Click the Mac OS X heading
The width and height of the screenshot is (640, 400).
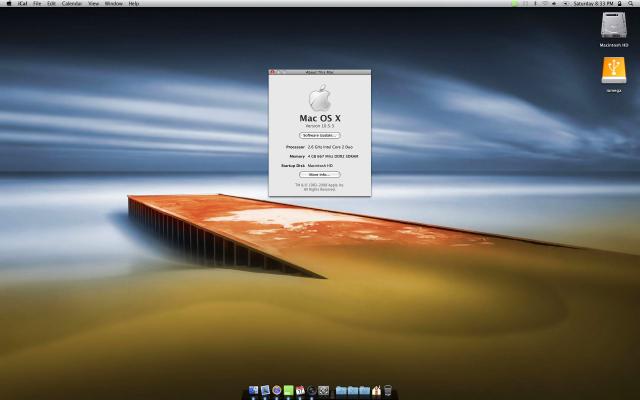[x=320, y=118]
